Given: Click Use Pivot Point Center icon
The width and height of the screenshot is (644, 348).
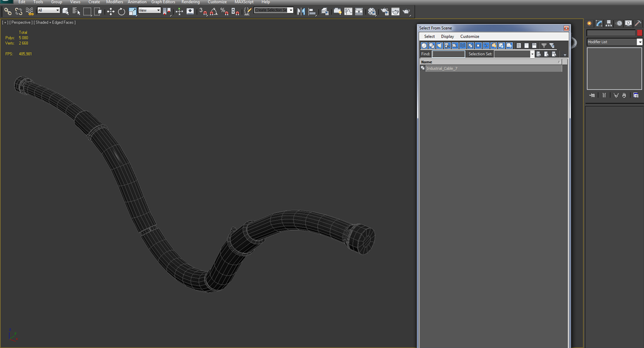Looking at the screenshot, I should pyautogui.click(x=167, y=11).
